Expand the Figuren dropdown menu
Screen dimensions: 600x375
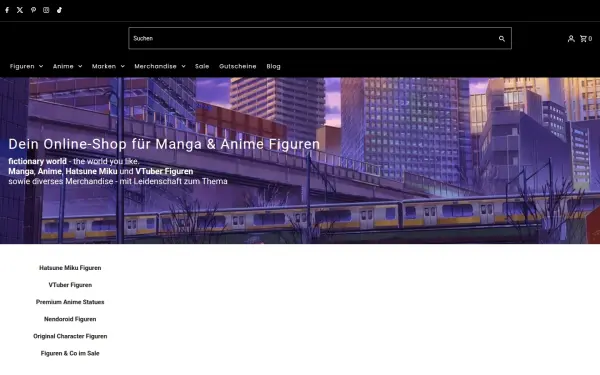point(26,66)
